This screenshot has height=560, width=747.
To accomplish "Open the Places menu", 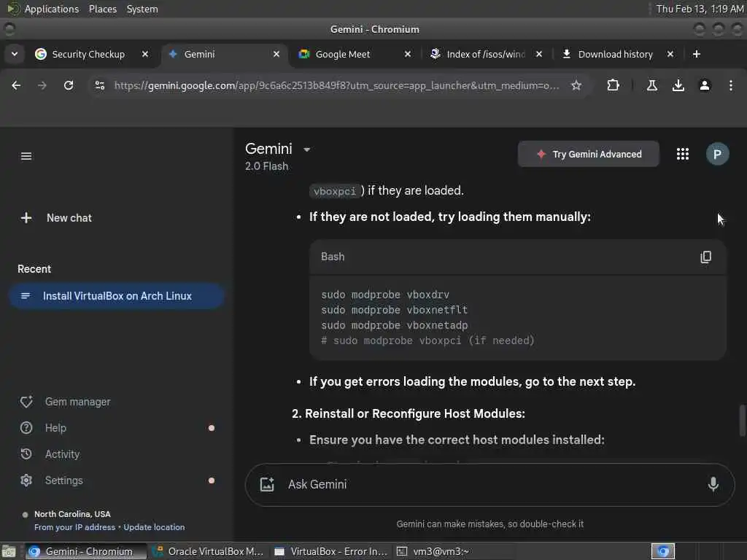I will [102, 9].
